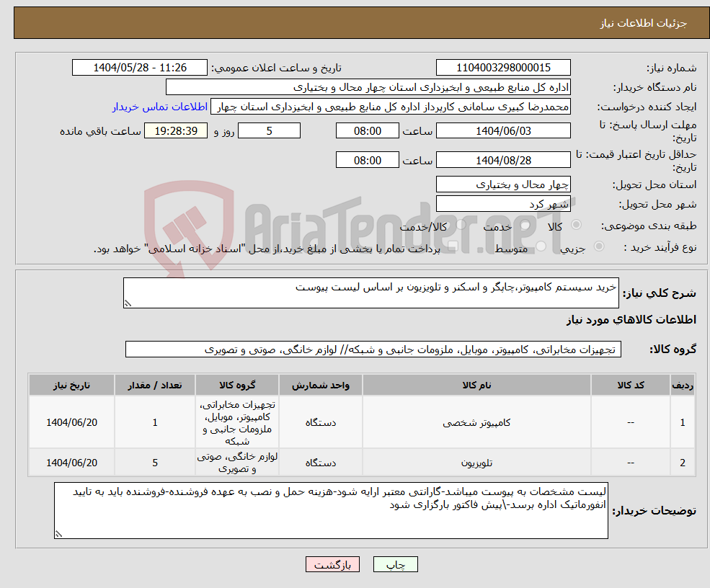Click the چاپ button
Screen dimensions: 710x588
click(x=395, y=564)
